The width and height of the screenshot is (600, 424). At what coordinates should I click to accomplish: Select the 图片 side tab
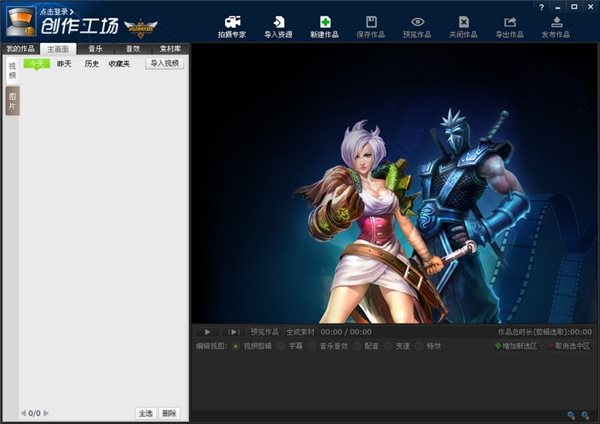point(13,101)
